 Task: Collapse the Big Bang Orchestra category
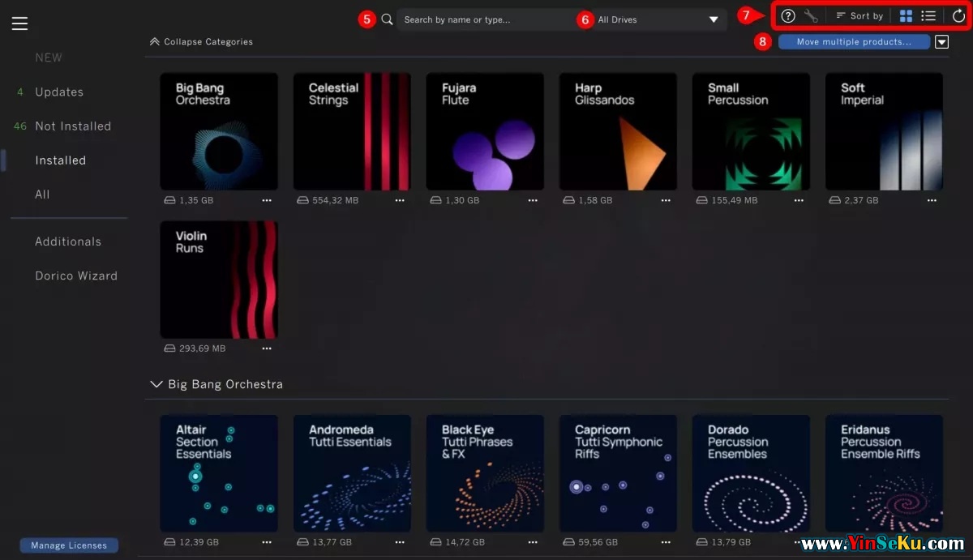156,384
